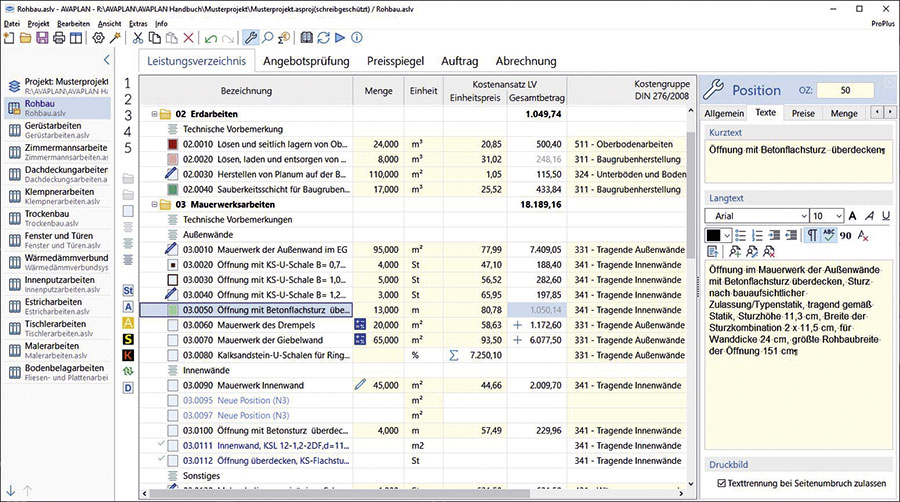Screen dimensions: 900x502
Task: Delete with the red X toolbar icon
Action: (x=188, y=38)
